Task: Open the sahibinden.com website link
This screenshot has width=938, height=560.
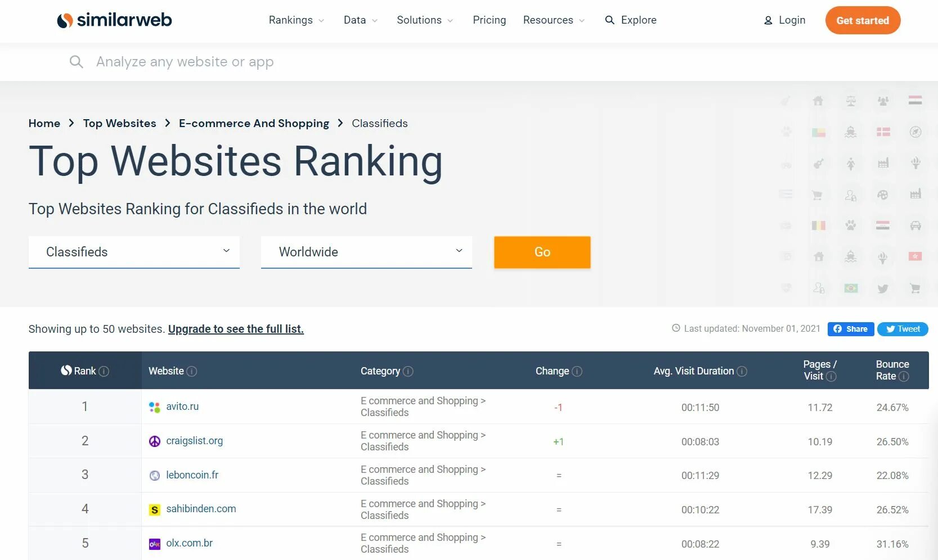Action: point(201,509)
